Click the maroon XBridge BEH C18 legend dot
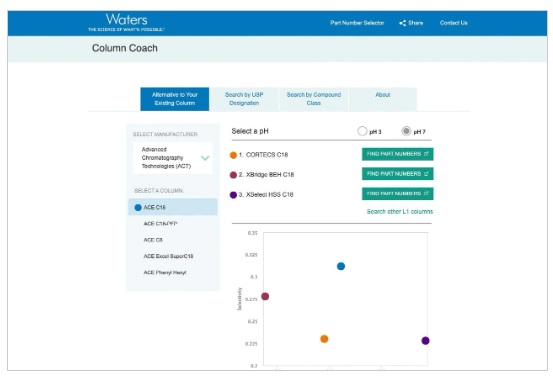Image resolution: width=553 pixels, height=384 pixels. [233, 175]
